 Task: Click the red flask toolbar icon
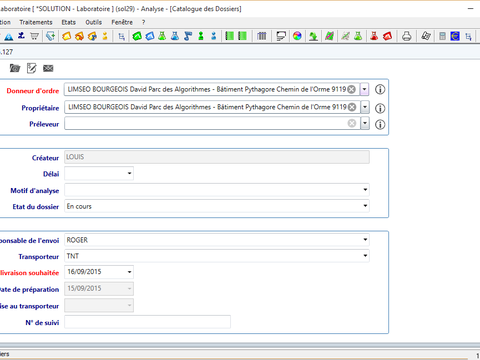(x=374, y=36)
